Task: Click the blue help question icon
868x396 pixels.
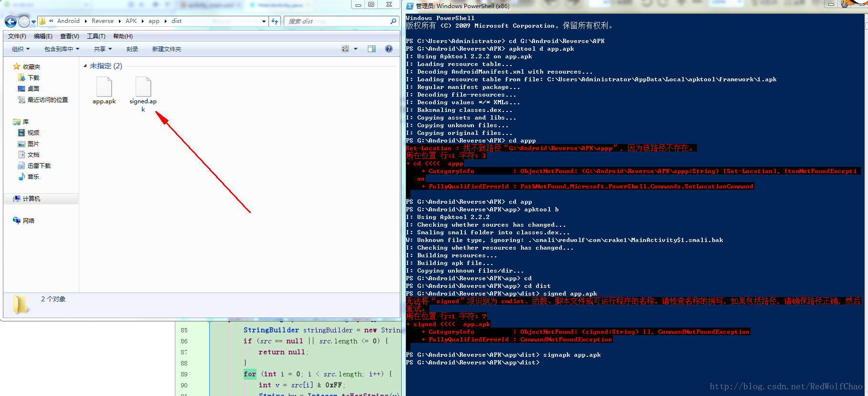Action: [x=389, y=49]
